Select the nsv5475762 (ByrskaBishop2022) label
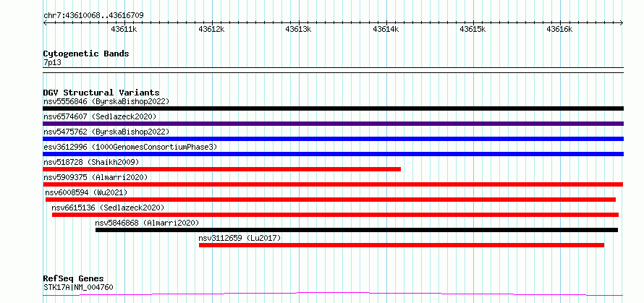This screenshot has height=303, width=644. click(106, 132)
